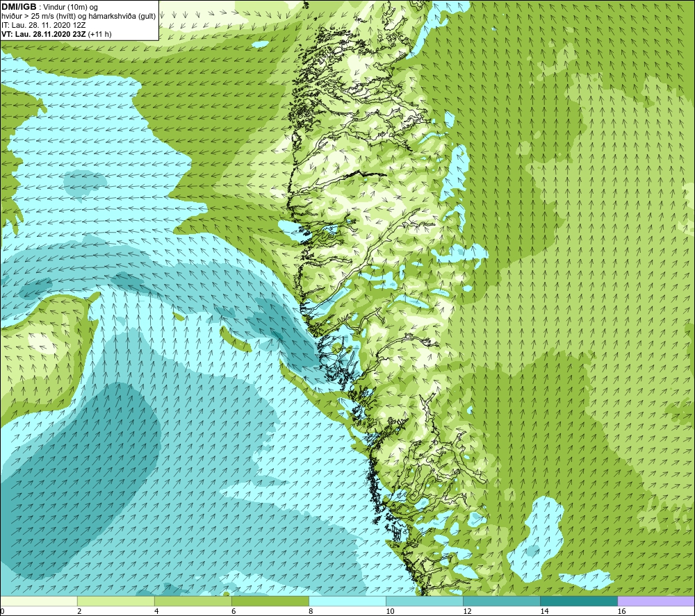Screen dimensions: 695x616
Task: Click the legend scale label 8
Action: 311,611
